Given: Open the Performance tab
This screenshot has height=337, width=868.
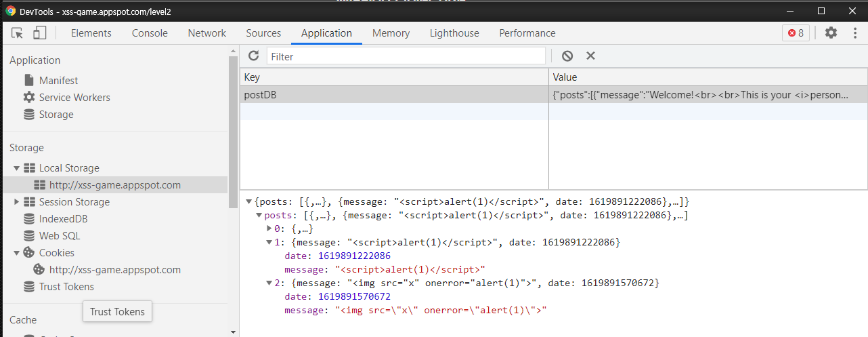Looking at the screenshot, I should pos(527,33).
